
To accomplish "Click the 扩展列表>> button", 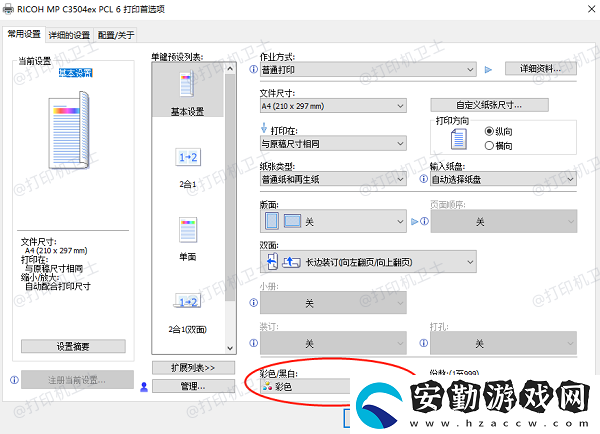I will pos(193,368).
